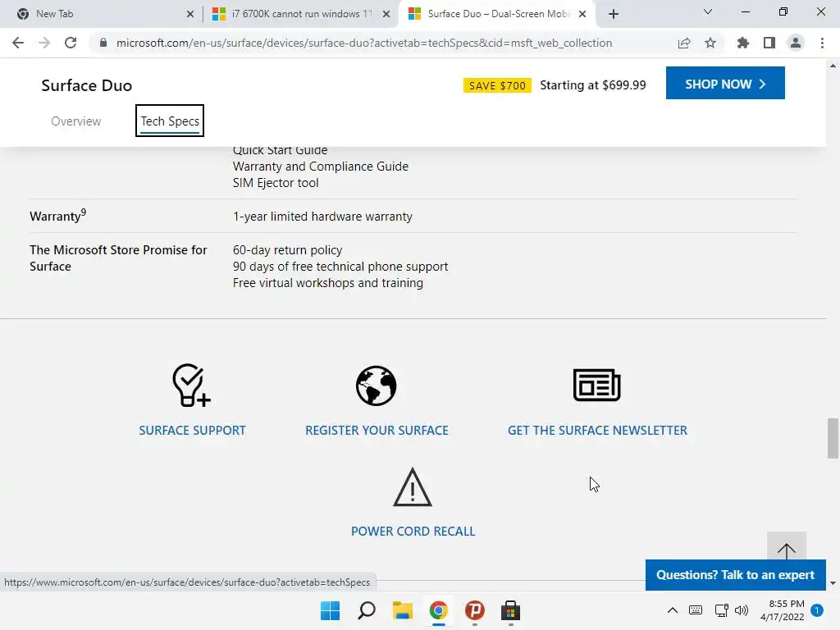Open File Explorer from the taskbar

pyautogui.click(x=402, y=610)
